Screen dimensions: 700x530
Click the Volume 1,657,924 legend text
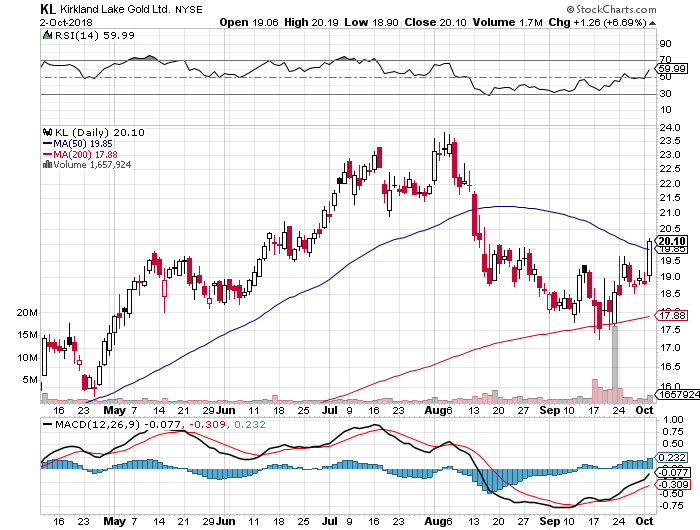click(92, 165)
